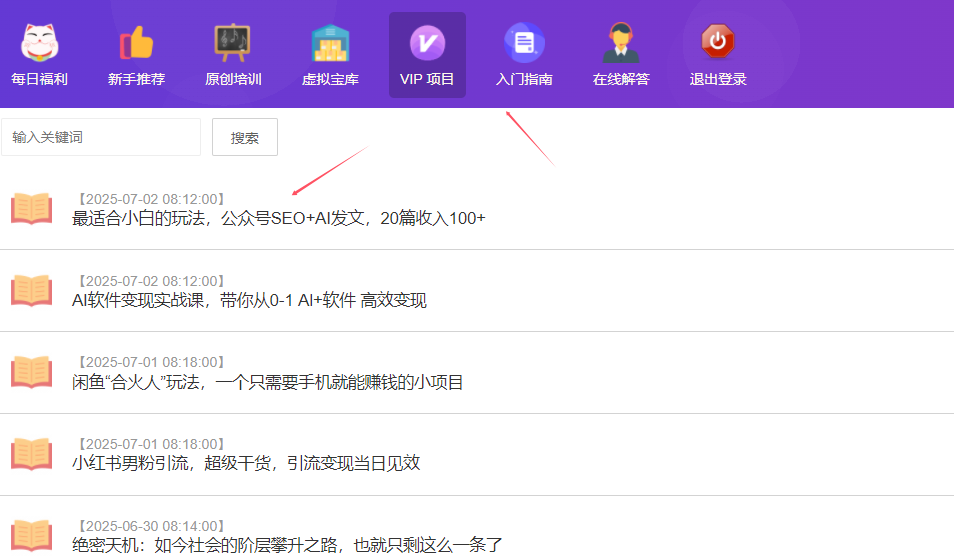Open article 最适合小白的玩法，公众号SEO+AI发文
Image resolution: width=954 pixels, height=560 pixels.
coord(279,218)
